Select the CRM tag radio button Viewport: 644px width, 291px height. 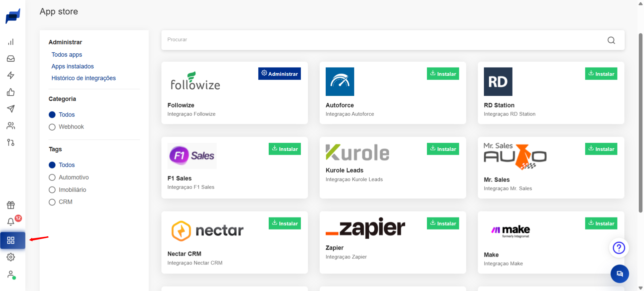(52, 202)
